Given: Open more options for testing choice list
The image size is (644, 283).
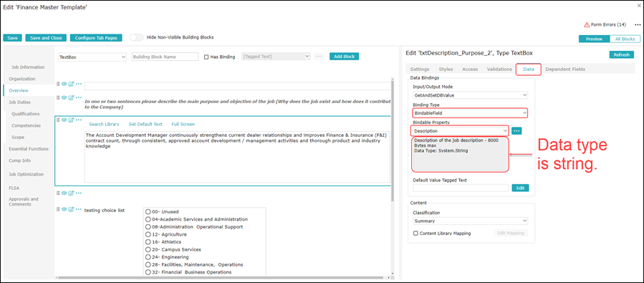Looking at the screenshot, I should coord(79,209).
